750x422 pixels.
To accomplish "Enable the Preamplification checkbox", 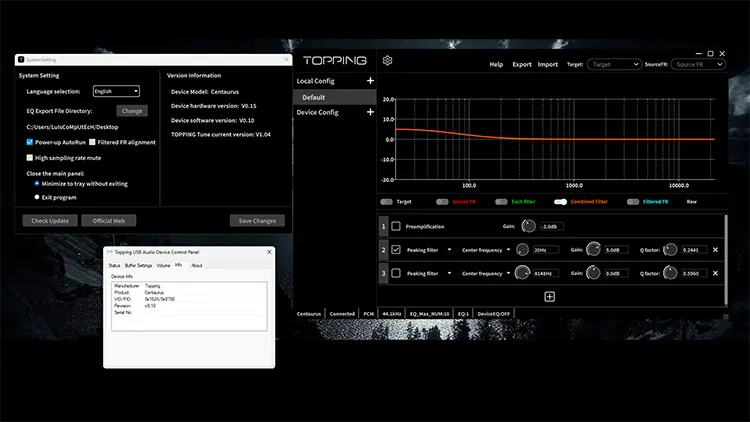I will [396, 226].
